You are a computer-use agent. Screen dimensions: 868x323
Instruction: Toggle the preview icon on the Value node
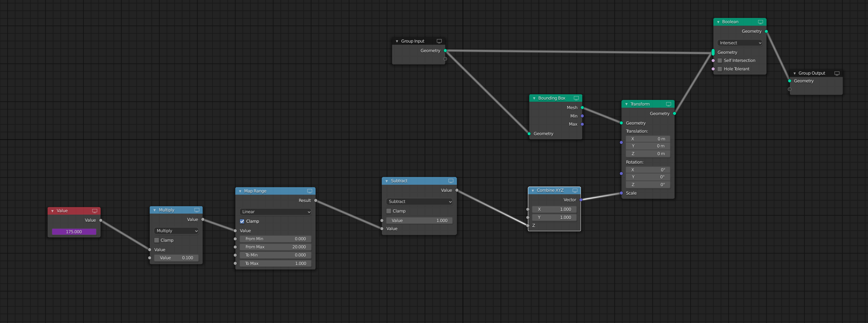(94, 210)
